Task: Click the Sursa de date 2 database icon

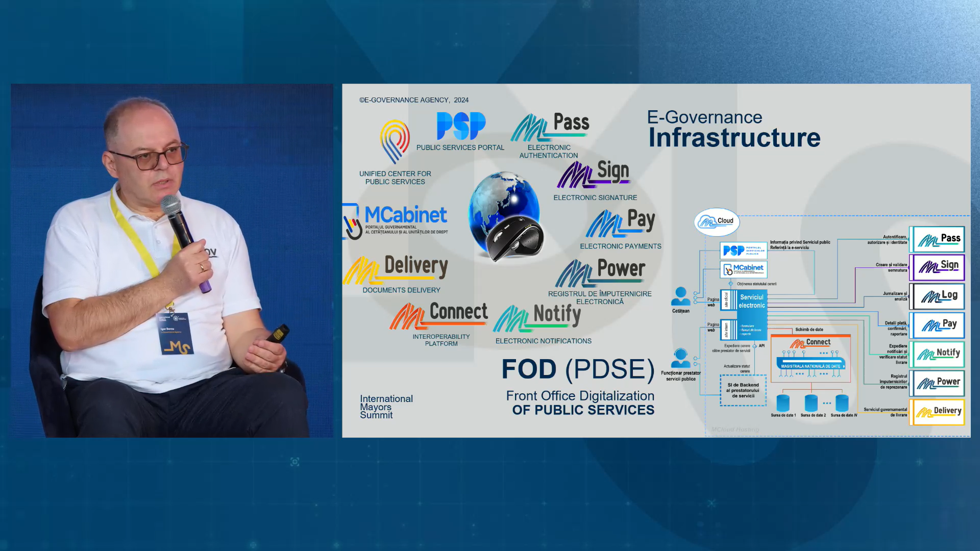Action: (x=811, y=403)
